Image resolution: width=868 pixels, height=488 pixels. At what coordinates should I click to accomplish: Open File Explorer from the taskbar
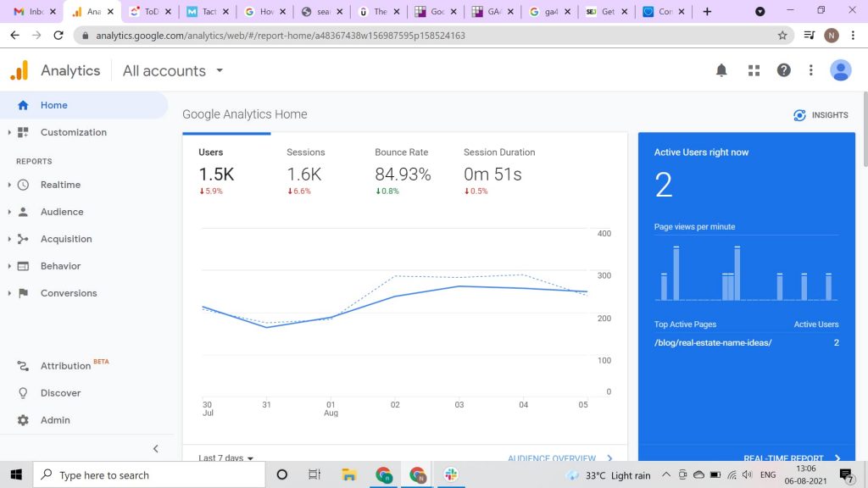(348, 474)
